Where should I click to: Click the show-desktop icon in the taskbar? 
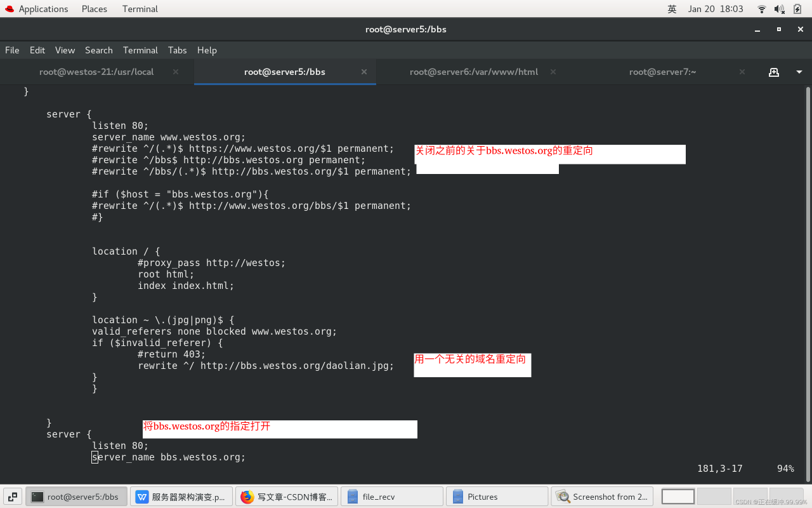[13, 497]
